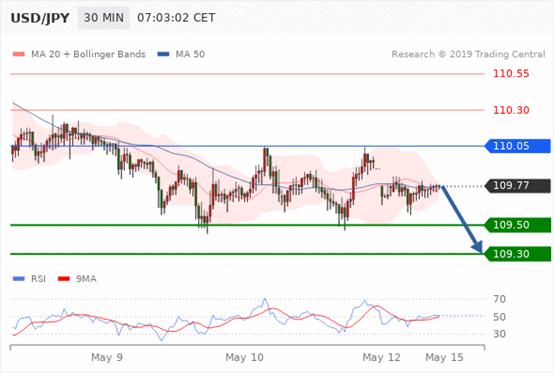Click the 110.55 resistance level label
The image size is (554, 376).
coord(511,74)
